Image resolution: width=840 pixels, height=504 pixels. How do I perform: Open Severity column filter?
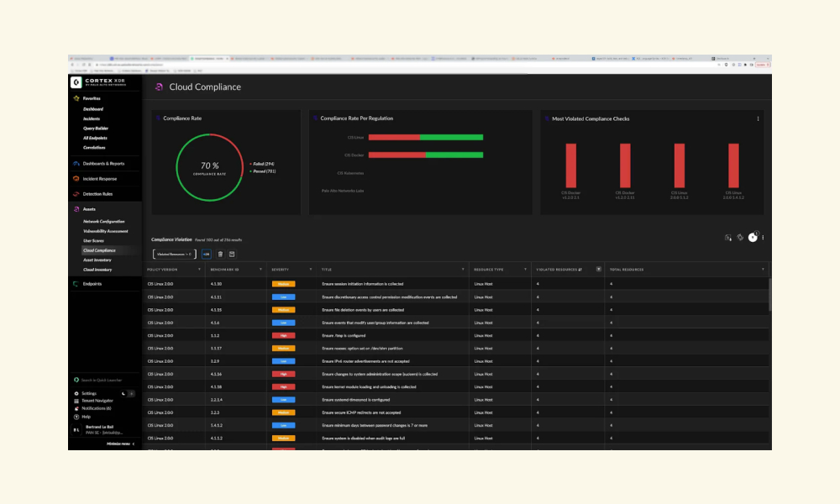[311, 270]
